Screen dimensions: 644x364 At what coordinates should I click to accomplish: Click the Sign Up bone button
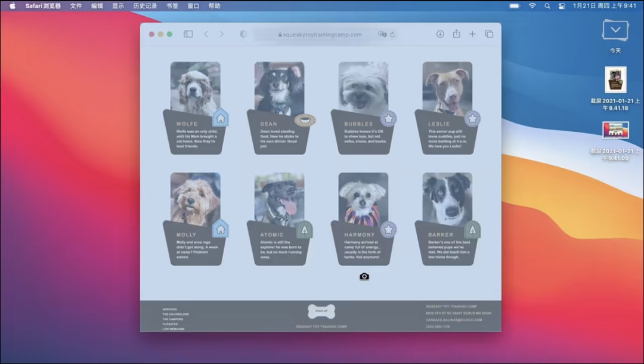click(x=321, y=311)
